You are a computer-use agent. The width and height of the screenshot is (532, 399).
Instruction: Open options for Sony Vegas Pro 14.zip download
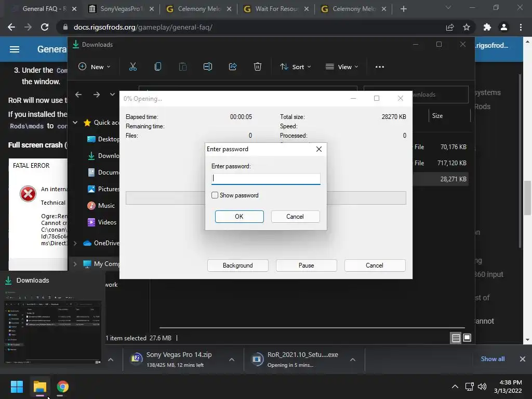[232, 360]
